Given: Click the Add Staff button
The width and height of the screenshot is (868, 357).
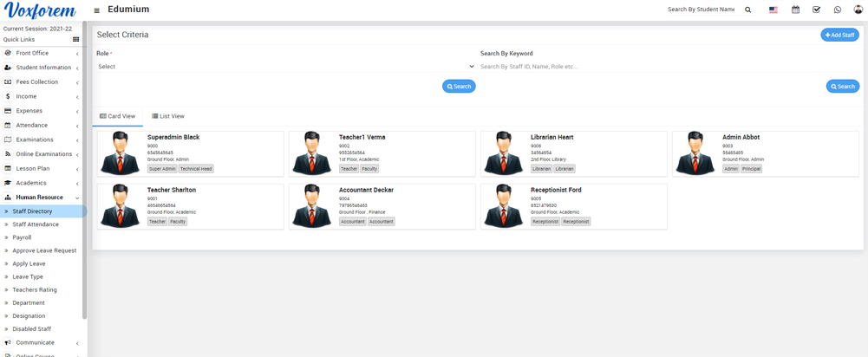Looking at the screenshot, I should [x=839, y=35].
